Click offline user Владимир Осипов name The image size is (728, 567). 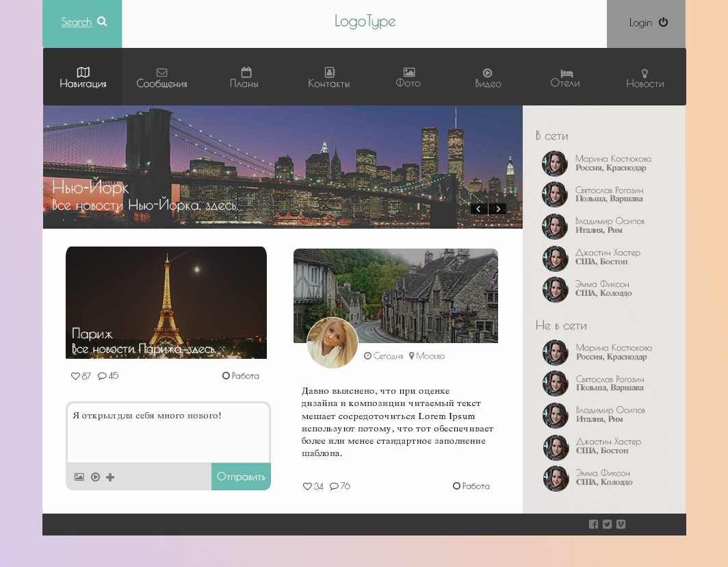[x=610, y=410]
